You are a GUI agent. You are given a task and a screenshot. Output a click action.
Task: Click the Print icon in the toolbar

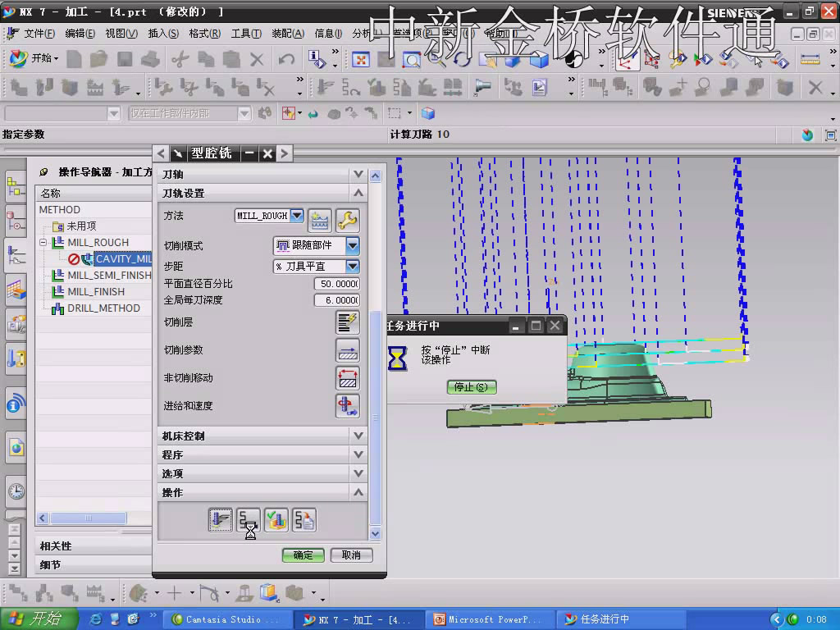(151, 59)
